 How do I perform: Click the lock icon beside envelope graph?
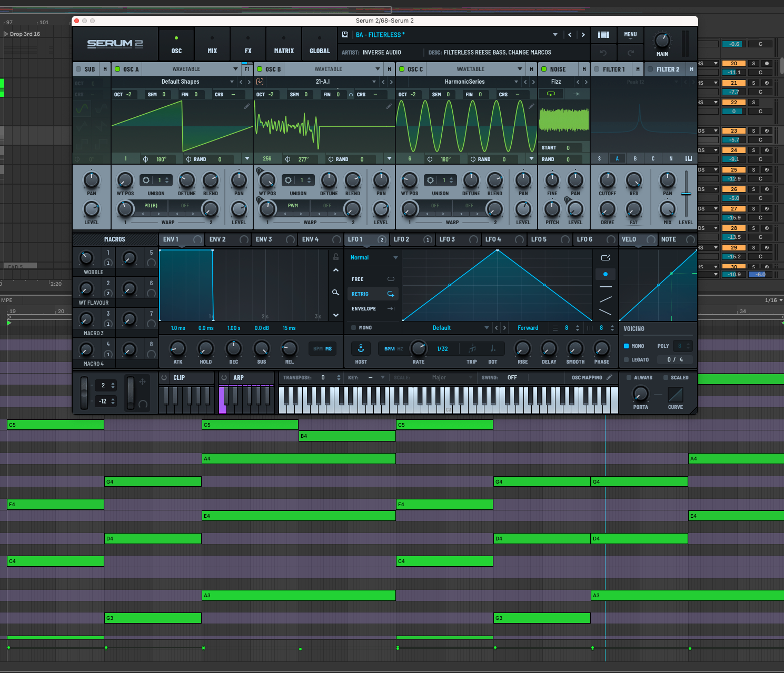pos(335,257)
